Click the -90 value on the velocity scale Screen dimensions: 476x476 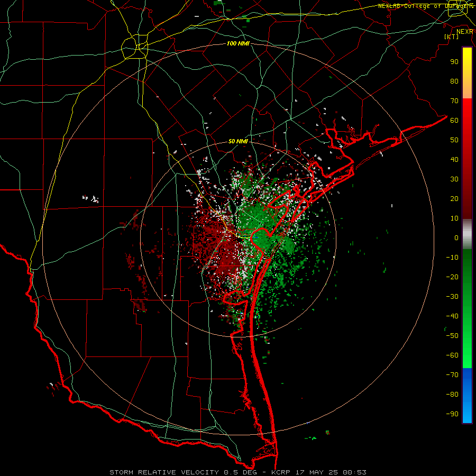click(452, 414)
